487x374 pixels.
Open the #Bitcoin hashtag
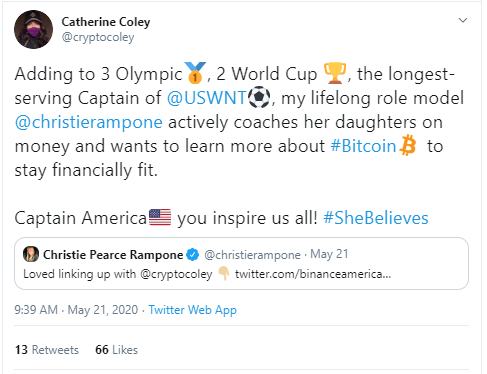point(363,146)
